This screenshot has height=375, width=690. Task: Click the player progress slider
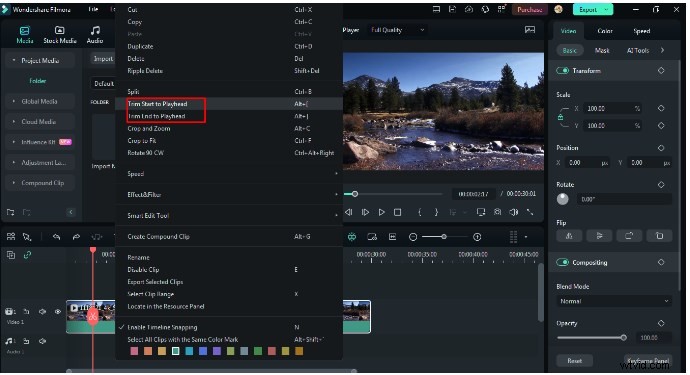(393, 194)
